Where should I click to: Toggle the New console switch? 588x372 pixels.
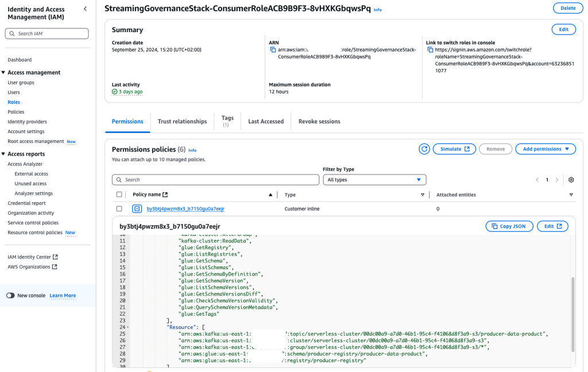10,296
